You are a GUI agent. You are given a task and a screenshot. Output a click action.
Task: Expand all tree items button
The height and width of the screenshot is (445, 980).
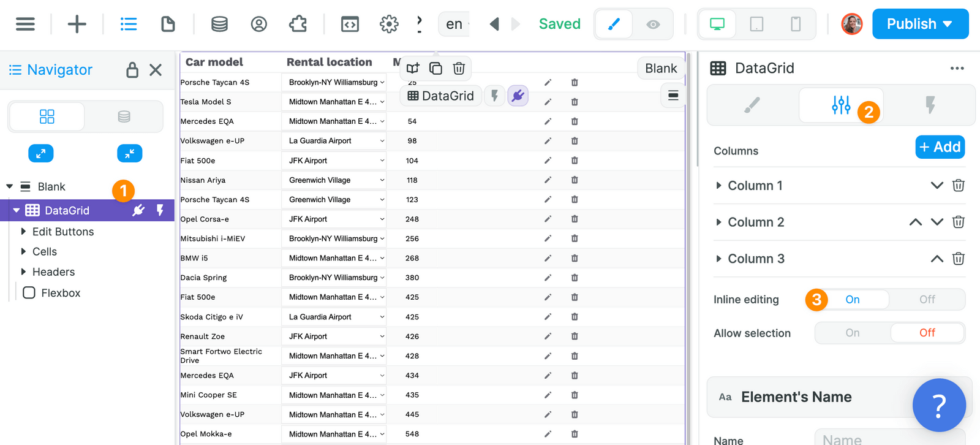(41, 153)
